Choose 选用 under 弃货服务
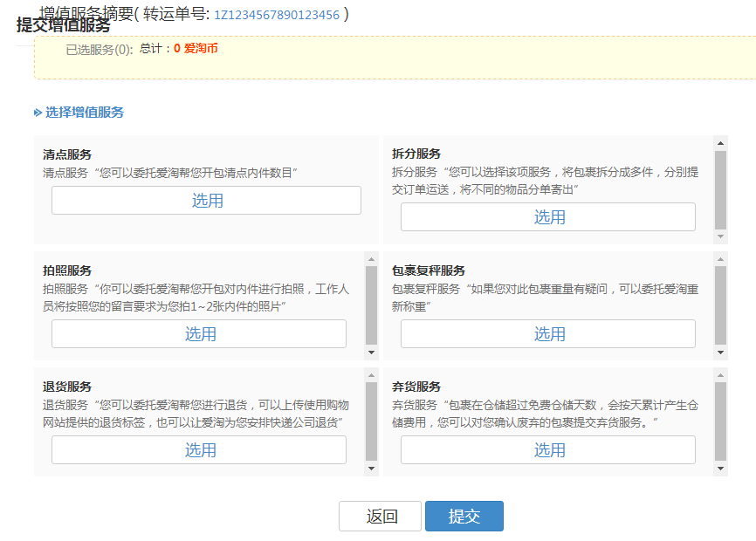Screen dimensions: 756x541 click(x=548, y=450)
